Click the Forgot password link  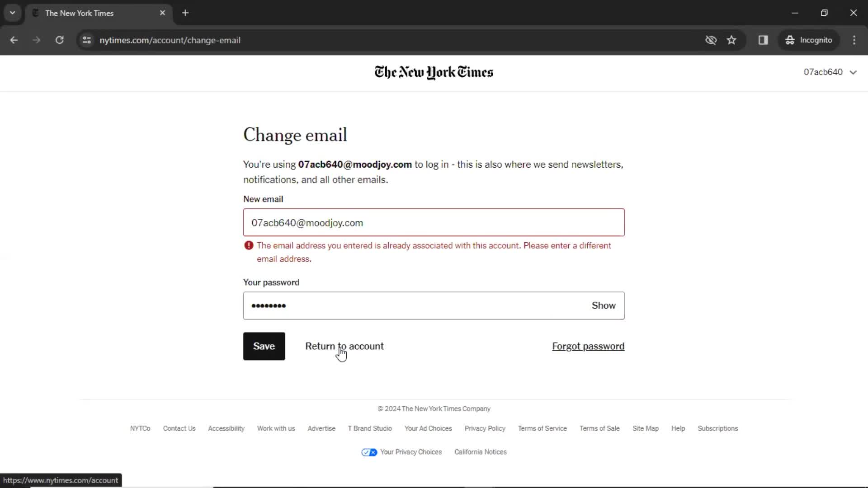coord(588,346)
